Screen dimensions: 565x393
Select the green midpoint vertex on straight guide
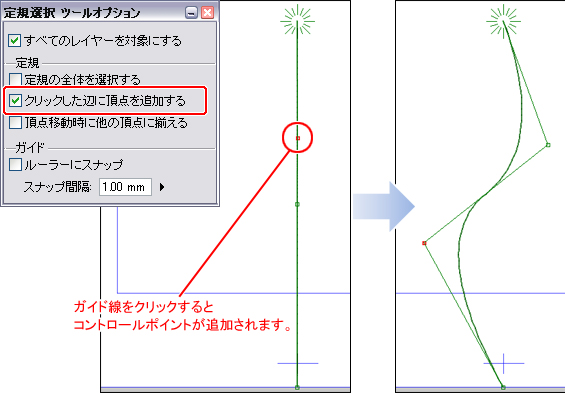coord(297,204)
